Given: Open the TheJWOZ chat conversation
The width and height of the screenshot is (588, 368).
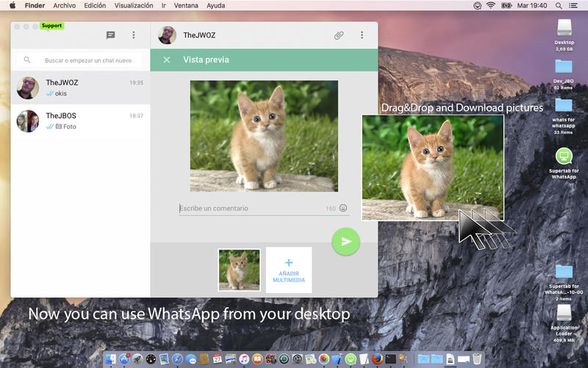Looking at the screenshot, I should pos(80,88).
